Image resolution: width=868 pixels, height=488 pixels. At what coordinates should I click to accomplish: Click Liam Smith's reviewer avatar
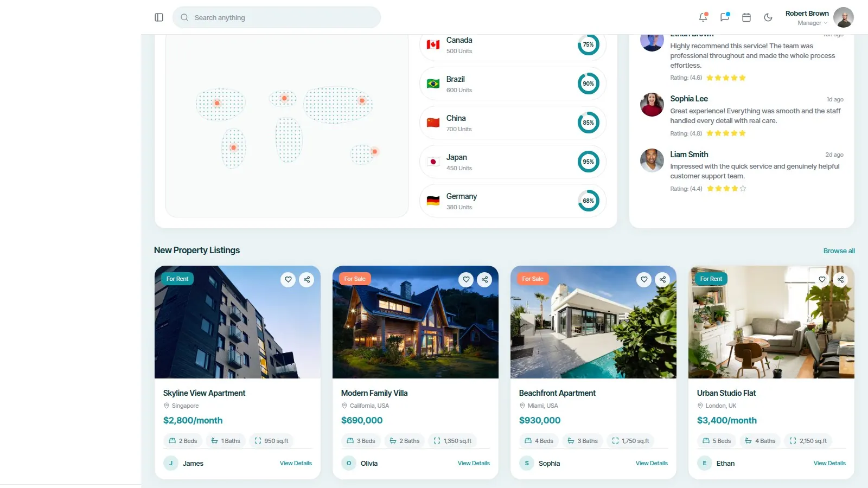[652, 160]
